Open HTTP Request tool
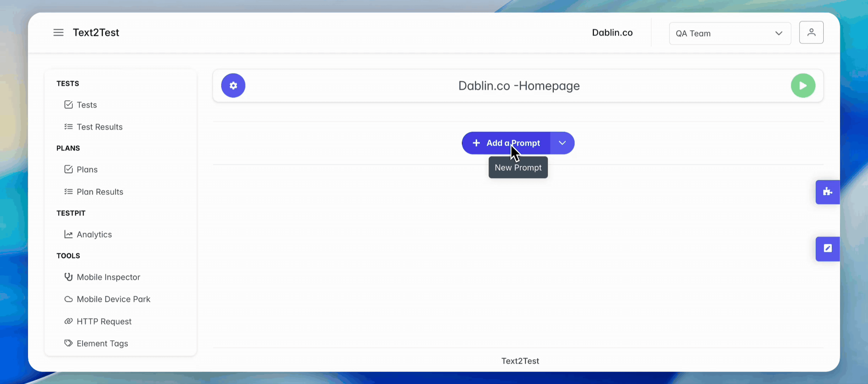This screenshot has height=384, width=868. [x=104, y=321]
